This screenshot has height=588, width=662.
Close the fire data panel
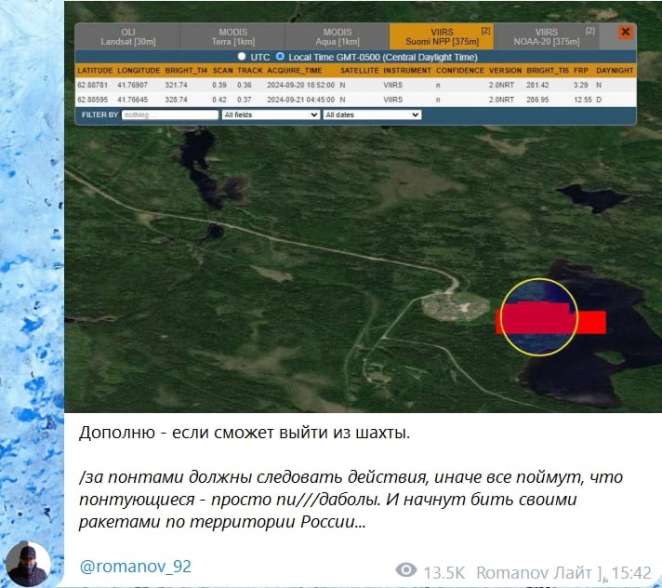(x=625, y=32)
